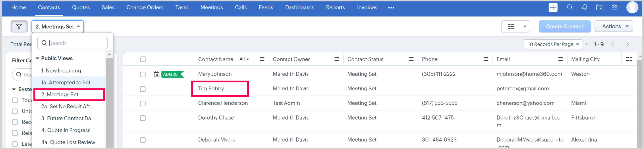Click the column settings icon in table header

(629, 59)
